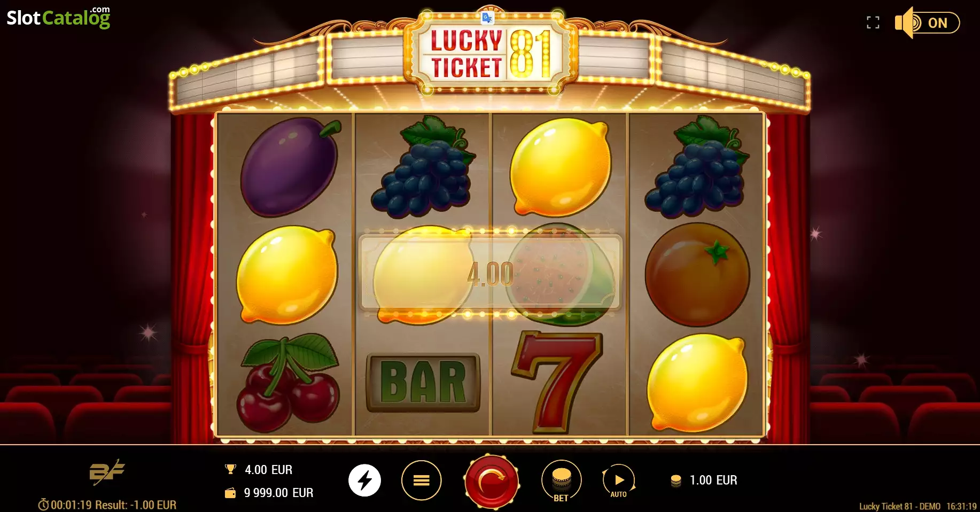Start AUTO play mode
Screen dimensions: 980x512
point(619,480)
